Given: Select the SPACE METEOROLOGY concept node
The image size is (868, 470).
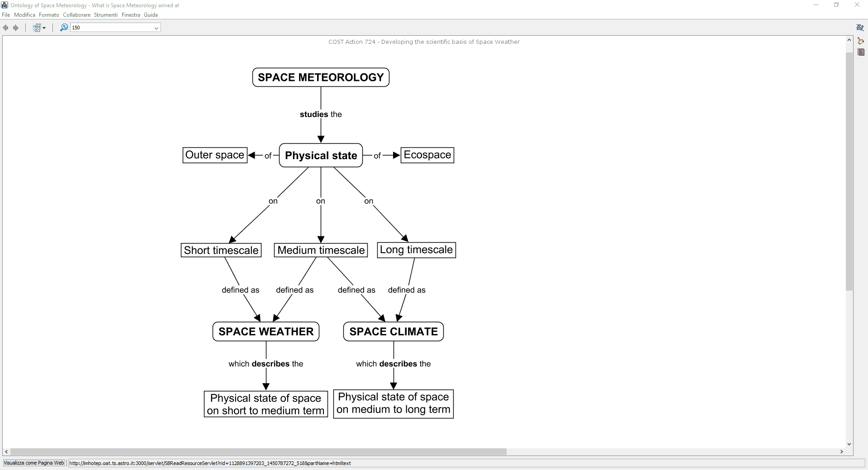Looking at the screenshot, I should (321, 77).
